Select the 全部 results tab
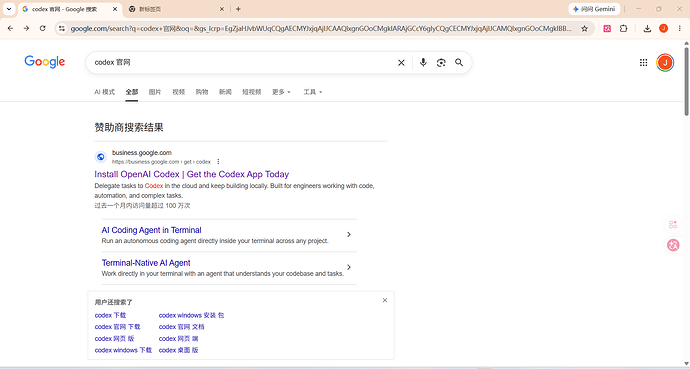690x369 pixels. [132, 92]
